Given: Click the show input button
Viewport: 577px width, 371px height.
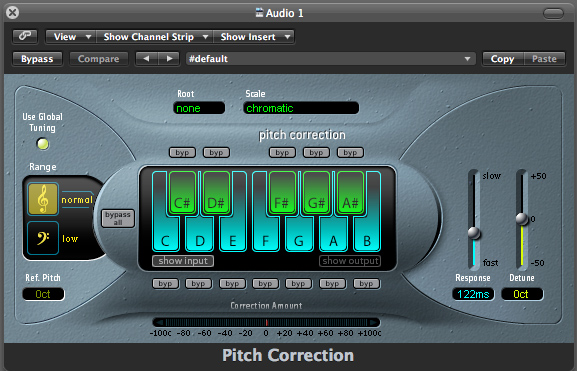Looking at the screenshot, I should click(x=183, y=261).
